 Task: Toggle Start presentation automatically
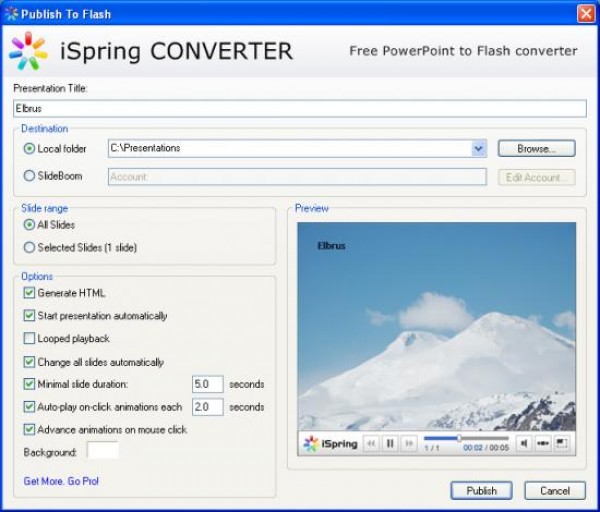click(x=29, y=316)
